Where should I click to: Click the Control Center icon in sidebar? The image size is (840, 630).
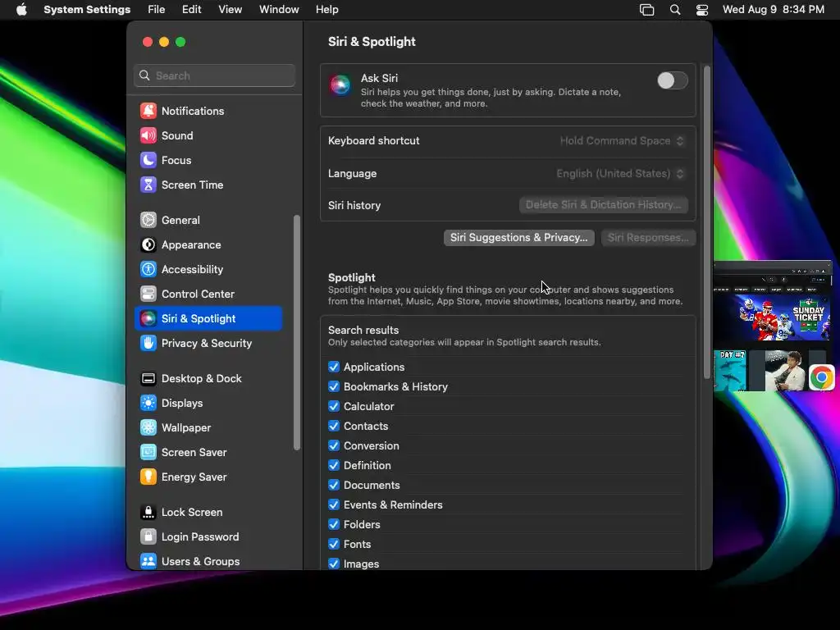click(148, 294)
